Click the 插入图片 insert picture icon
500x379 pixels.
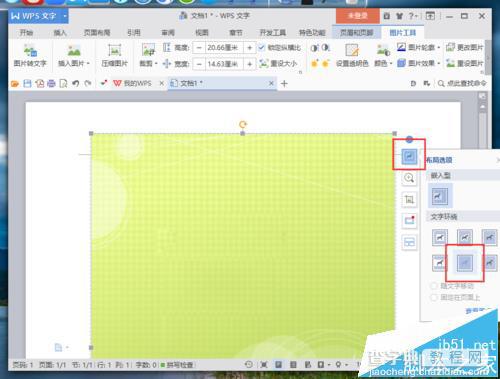(74, 50)
